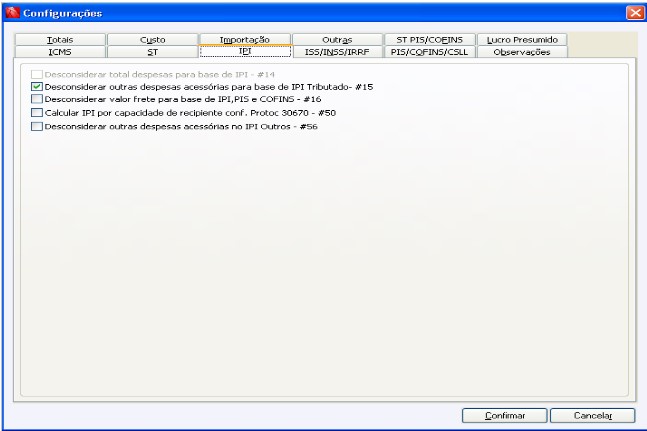Enable desconsiderar valor frete checkbox #16
647x431 pixels.
coord(37,99)
